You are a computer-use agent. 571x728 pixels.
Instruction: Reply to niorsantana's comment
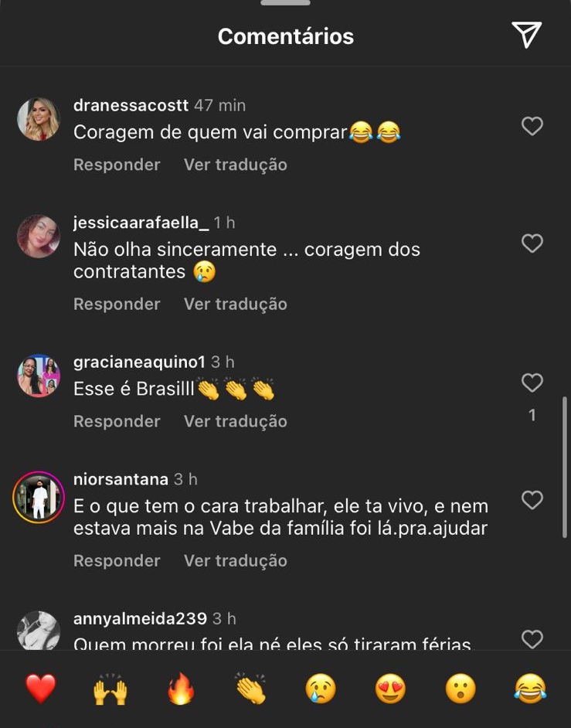point(117,560)
